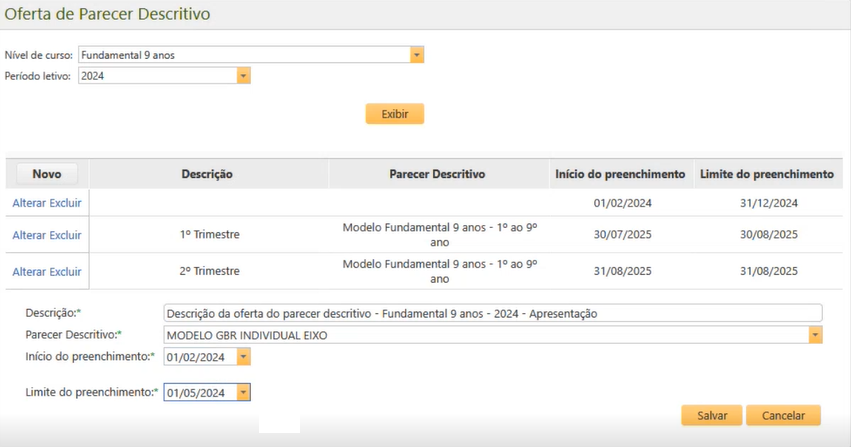Focus the Descrição text input field
851x447 pixels.
click(492, 313)
